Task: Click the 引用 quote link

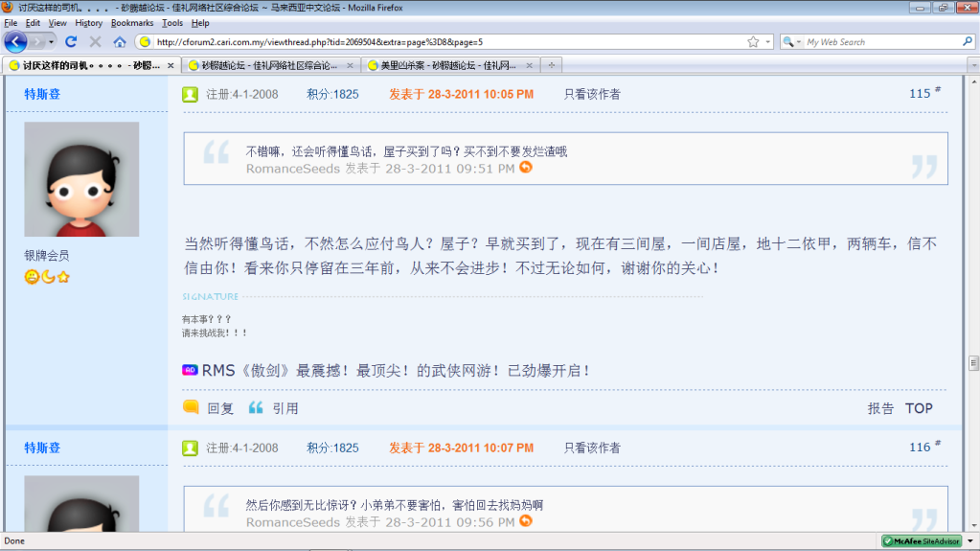Action: (x=285, y=408)
